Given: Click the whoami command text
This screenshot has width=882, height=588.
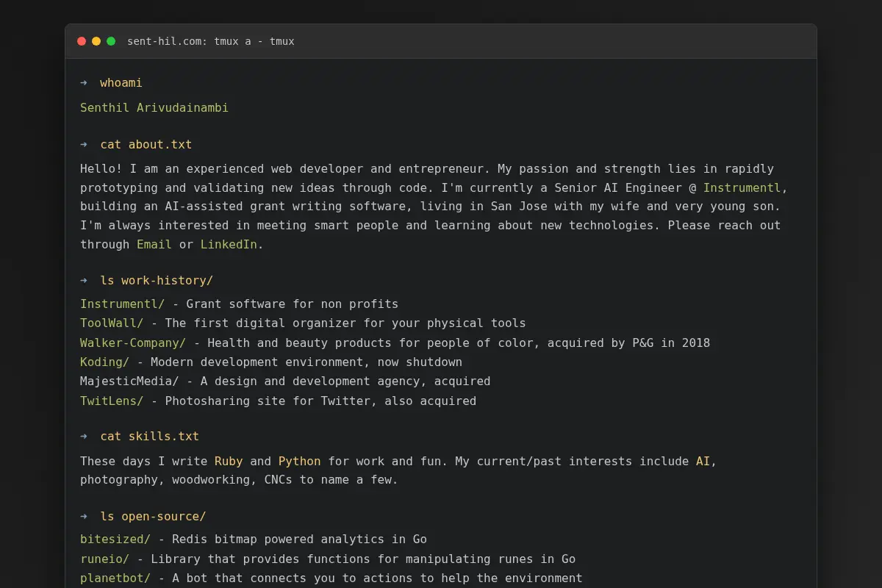Looking at the screenshot, I should click(x=121, y=82).
